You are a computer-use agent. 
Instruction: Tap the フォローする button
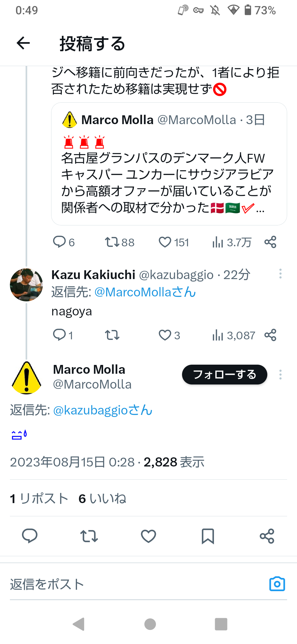click(224, 375)
